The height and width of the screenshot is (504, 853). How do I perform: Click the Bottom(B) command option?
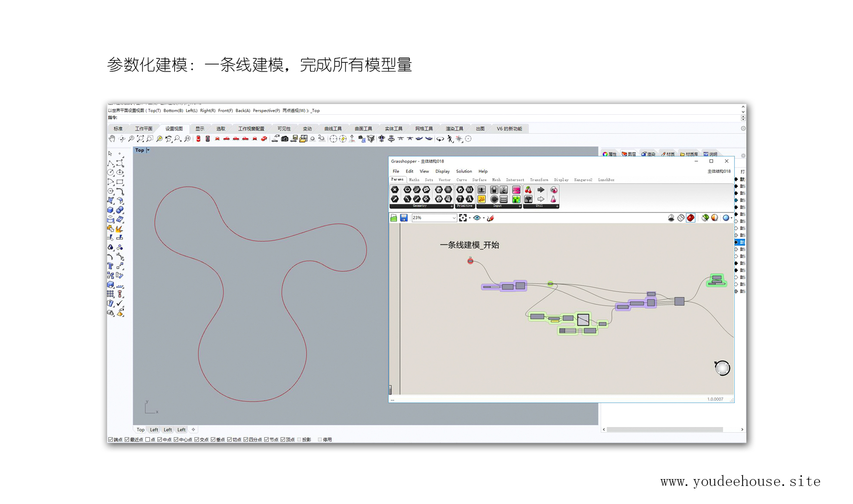173,110
